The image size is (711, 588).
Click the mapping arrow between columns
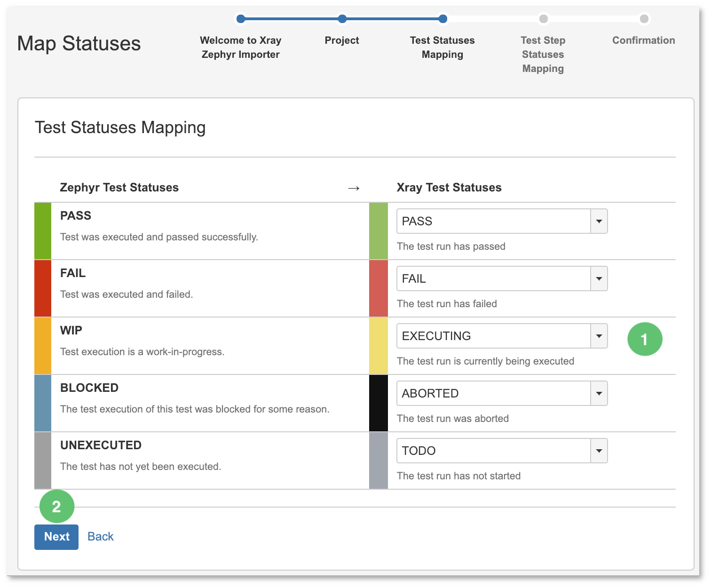tap(354, 189)
